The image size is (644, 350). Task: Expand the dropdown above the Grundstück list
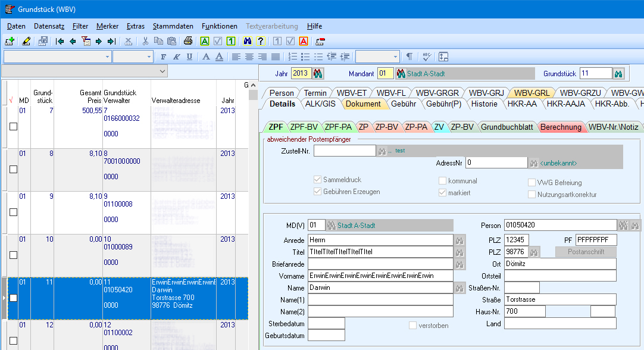pyautogui.click(x=162, y=71)
